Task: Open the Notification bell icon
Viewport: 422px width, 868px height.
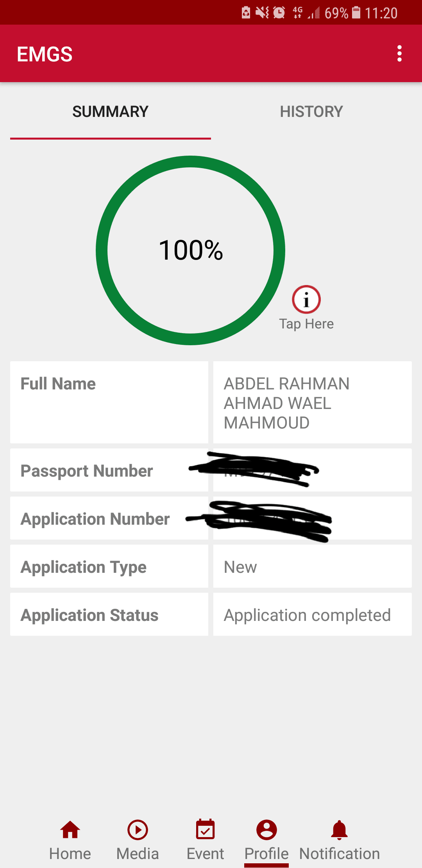Action: click(x=339, y=830)
